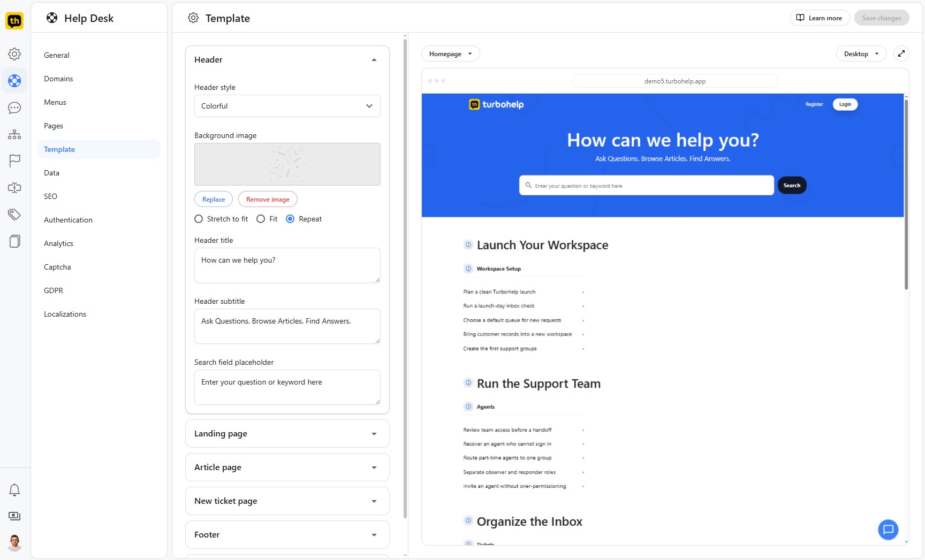Image resolution: width=925 pixels, height=560 pixels.
Task: Click the Template gear header icon
Action: pyautogui.click(x=193, y=18)
